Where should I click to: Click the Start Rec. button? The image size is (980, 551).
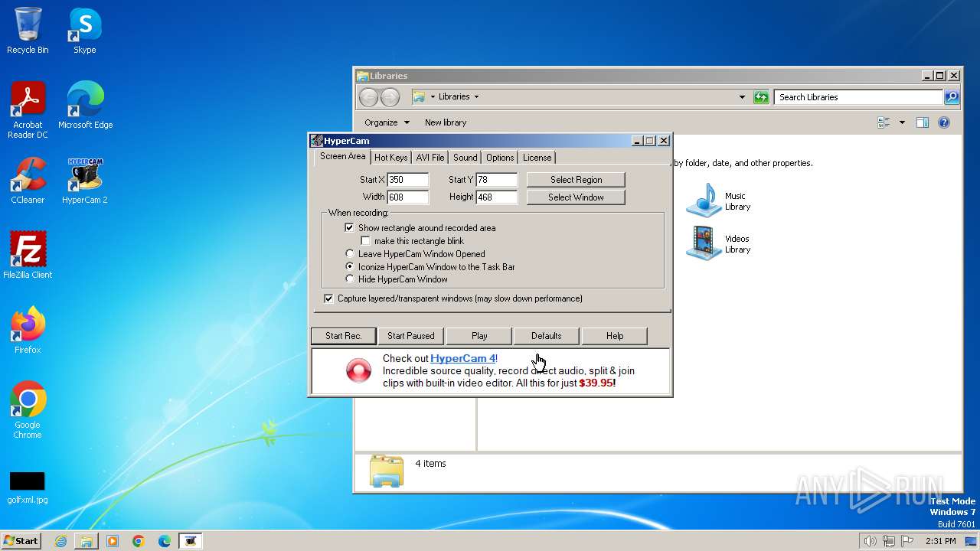343,336
